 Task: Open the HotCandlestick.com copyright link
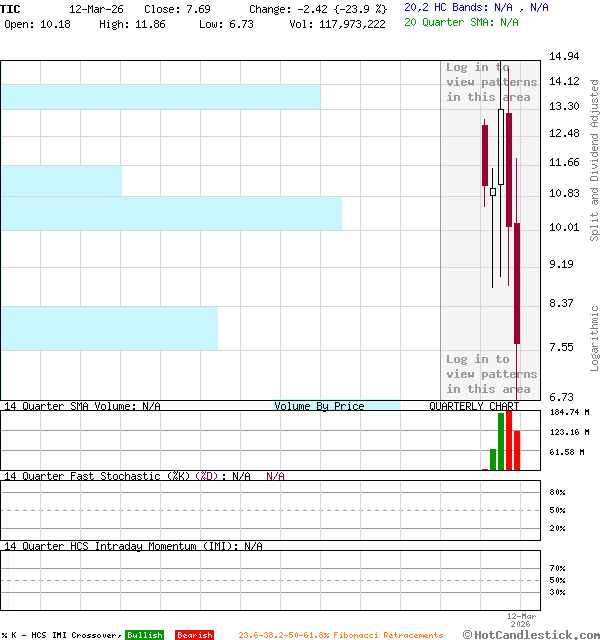point(531,634)
